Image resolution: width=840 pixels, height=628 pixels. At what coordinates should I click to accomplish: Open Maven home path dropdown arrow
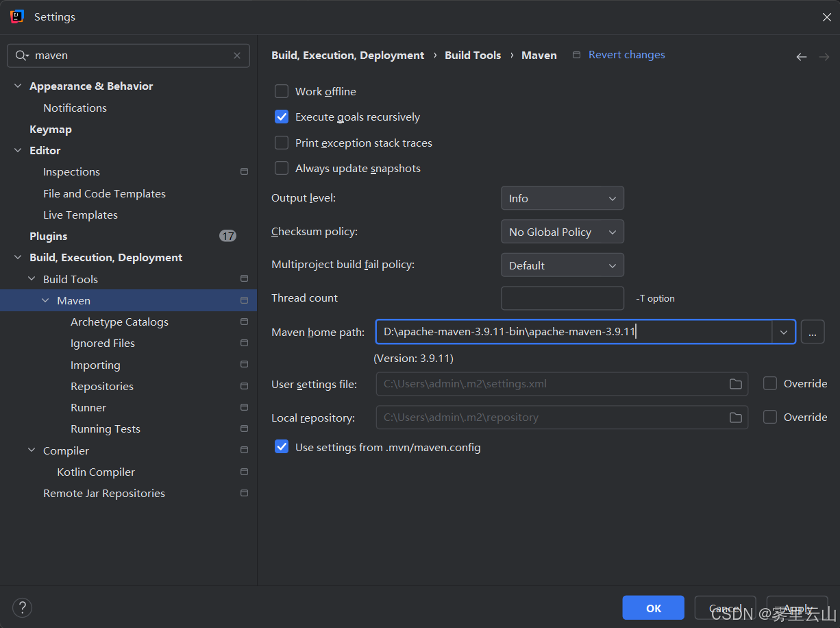(x=784, y=333)
